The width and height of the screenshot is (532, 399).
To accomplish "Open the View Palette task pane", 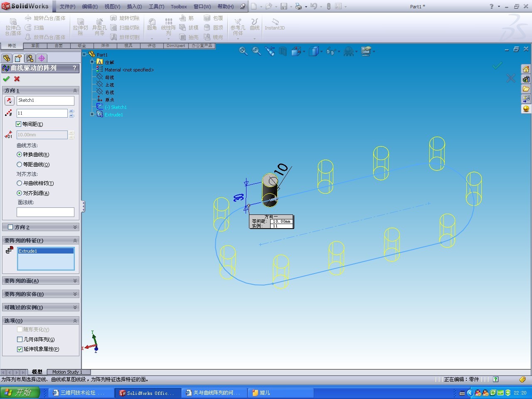I will click(526, 99).
